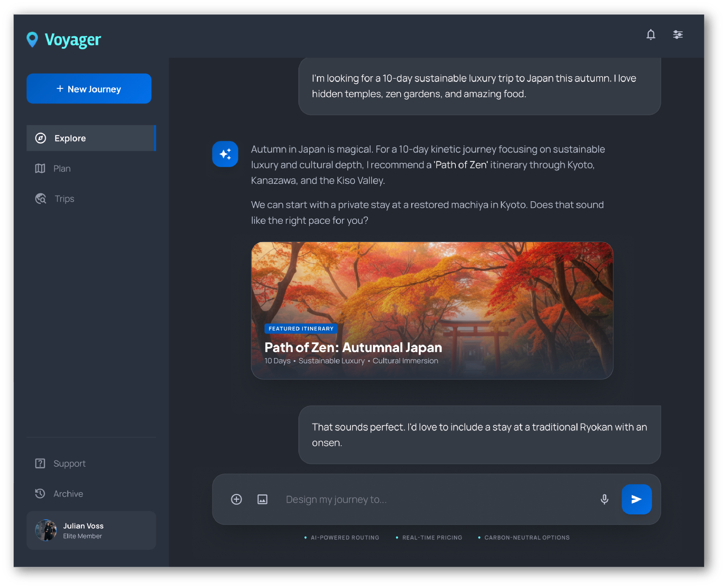This screenshot has width=725, height=588.
Task: Click the 'AI-Powered Routing' footer text
Action: coord(344,537)
